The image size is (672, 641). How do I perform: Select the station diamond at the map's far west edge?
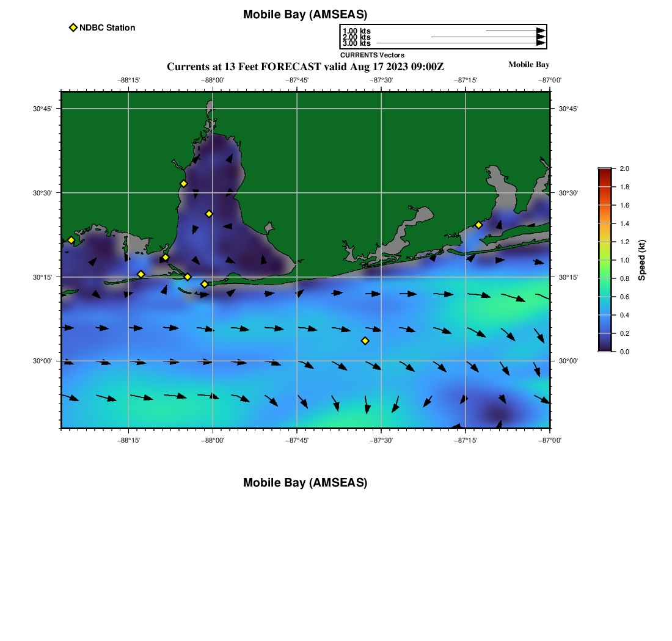[71, 240]
